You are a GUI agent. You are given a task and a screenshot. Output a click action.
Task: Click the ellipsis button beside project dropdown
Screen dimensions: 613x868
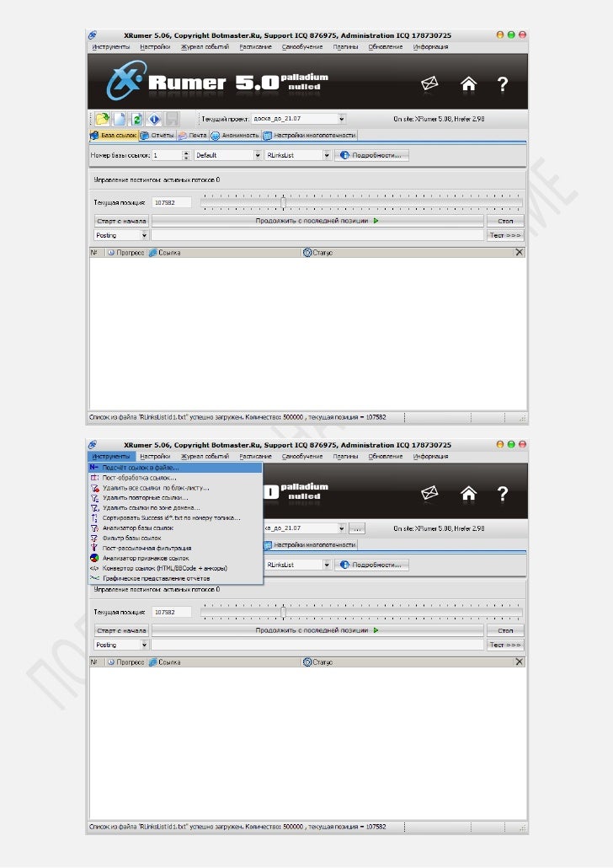pos(357,528)
